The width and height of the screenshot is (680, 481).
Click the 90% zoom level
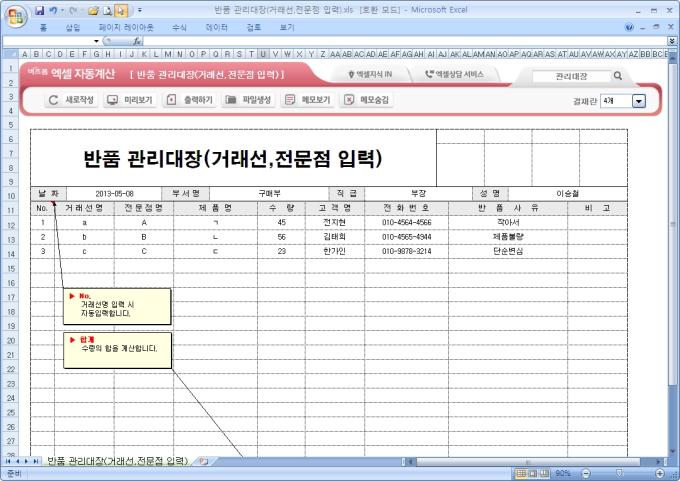click(562, 474)
